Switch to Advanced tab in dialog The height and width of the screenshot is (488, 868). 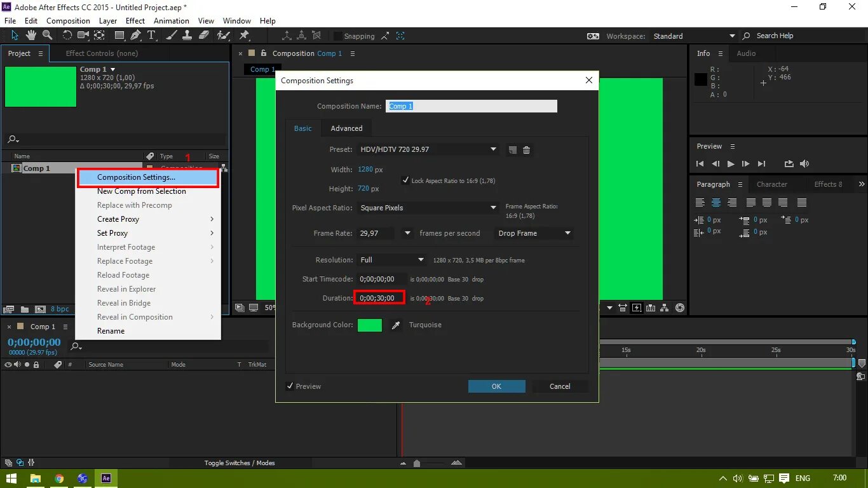tap(346, 128)
